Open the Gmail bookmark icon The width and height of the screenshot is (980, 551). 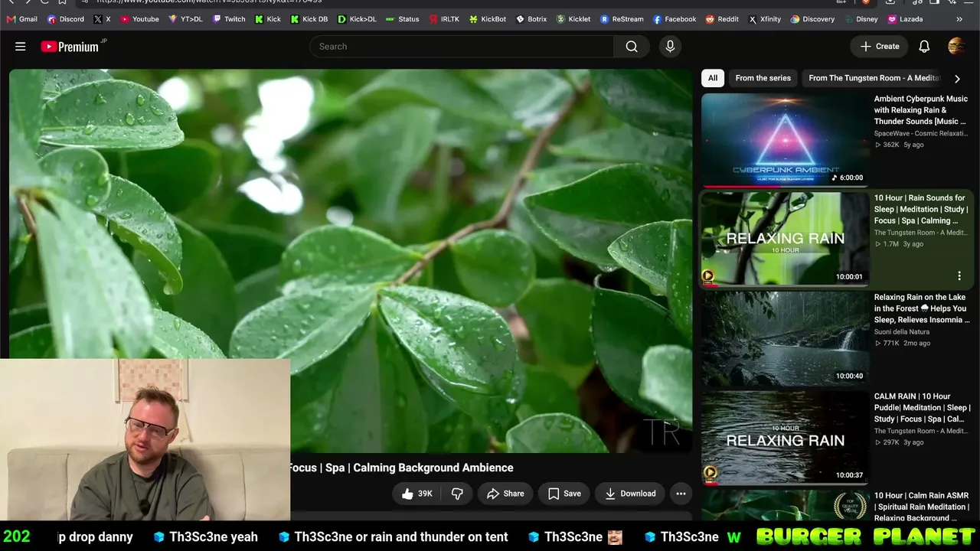(x=11, y=19)
